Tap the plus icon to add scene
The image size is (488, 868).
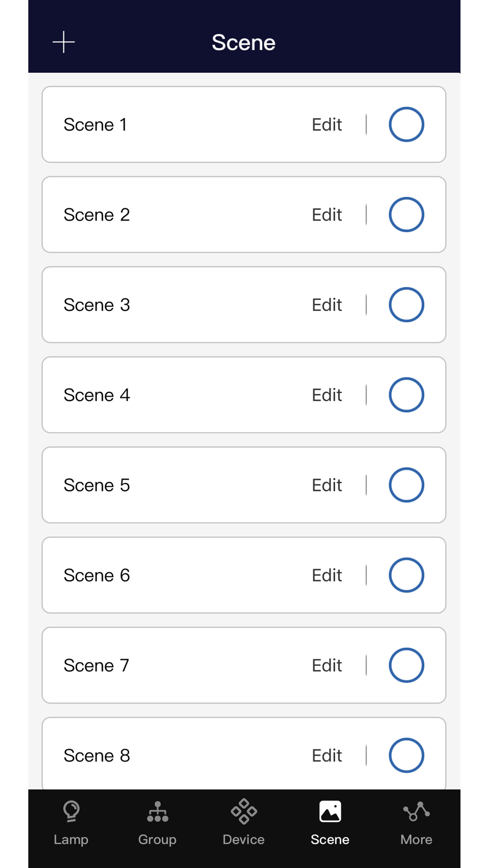[64, 42]
